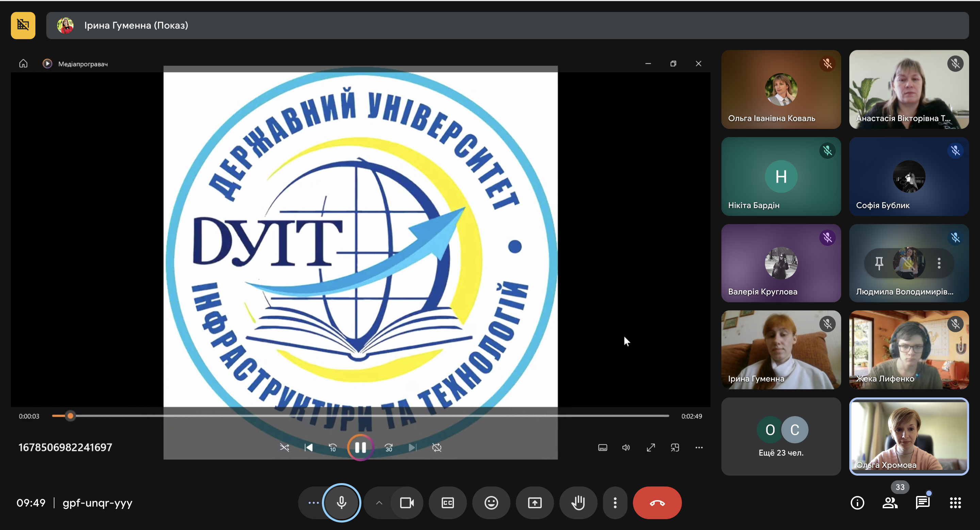Raise your hand in the meeting
This screenshot has width=980, height=530.
pyautogui.click(x=578, y=503)
